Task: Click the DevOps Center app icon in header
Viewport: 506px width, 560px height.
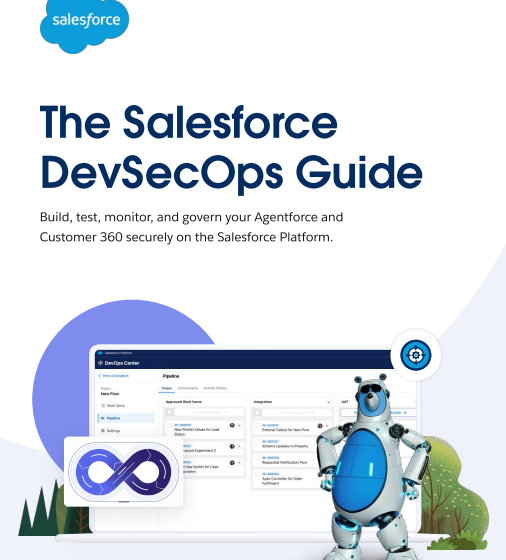Action: click(x=100, y=363)
